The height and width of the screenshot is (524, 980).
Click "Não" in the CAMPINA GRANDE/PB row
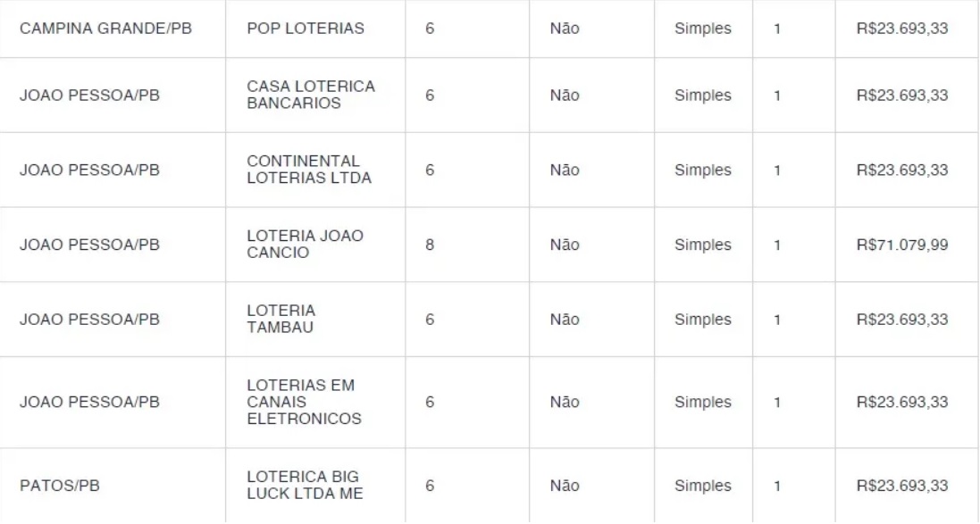tap(565, 29)
